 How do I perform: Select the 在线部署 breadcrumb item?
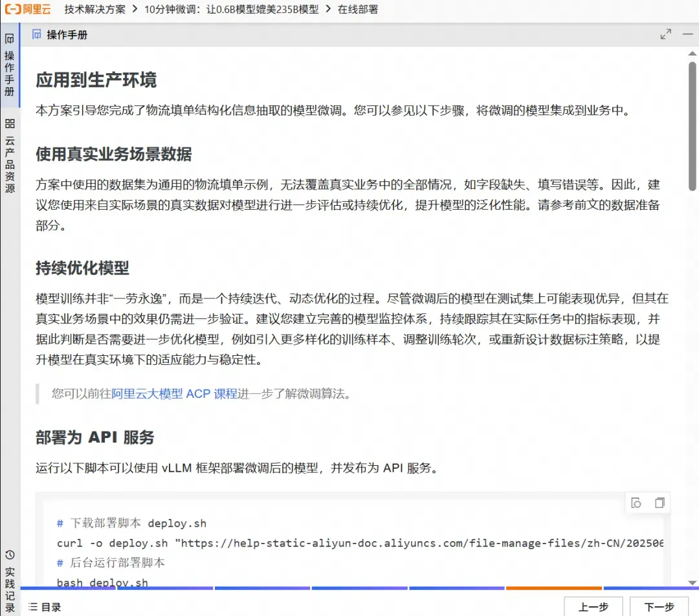pos(357,9)
